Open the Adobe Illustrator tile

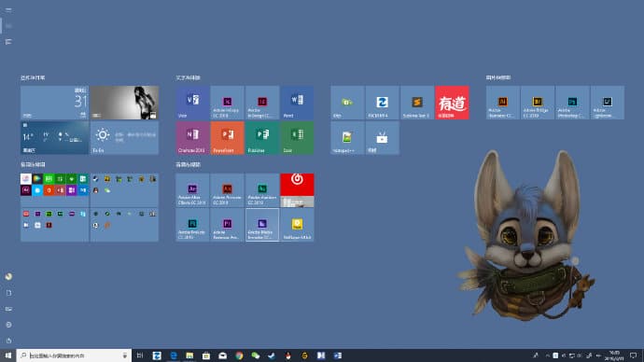[x=503, y=103]
